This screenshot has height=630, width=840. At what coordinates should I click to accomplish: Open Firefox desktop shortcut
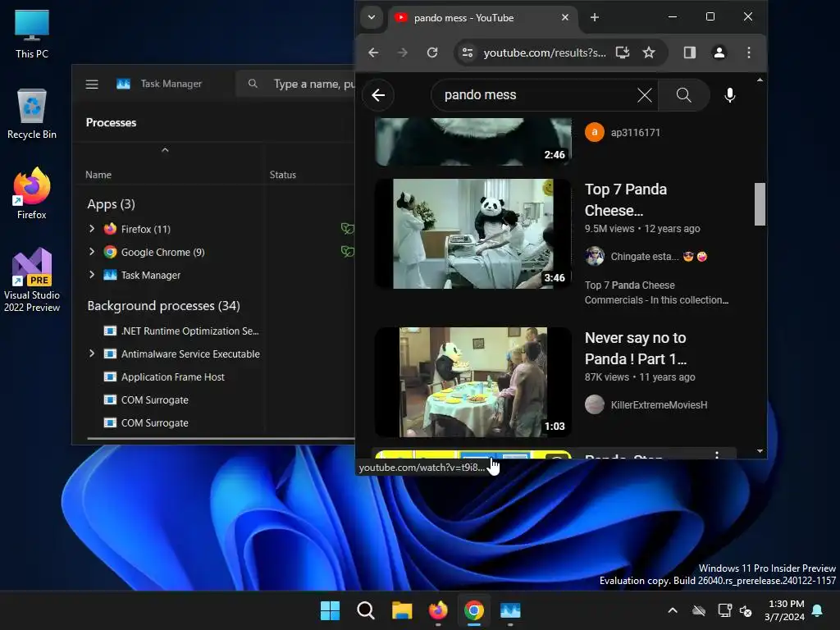click(32, 194)
